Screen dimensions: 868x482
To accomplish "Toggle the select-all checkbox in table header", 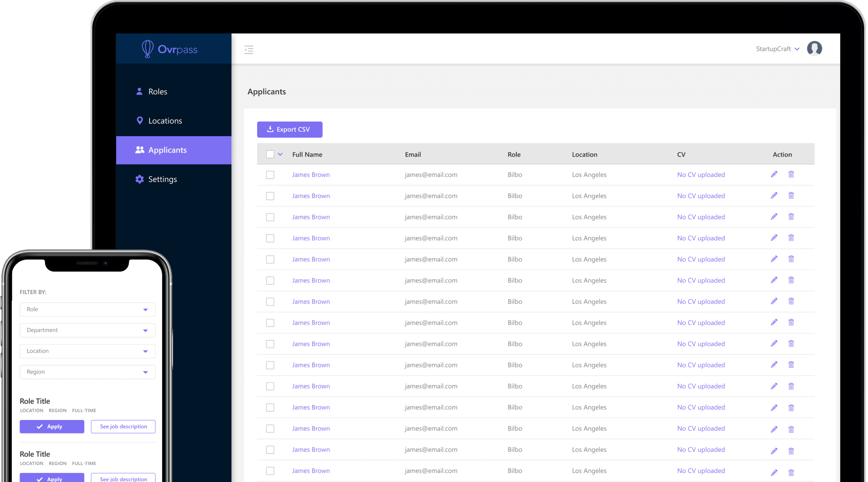I will tap(270, 154).
